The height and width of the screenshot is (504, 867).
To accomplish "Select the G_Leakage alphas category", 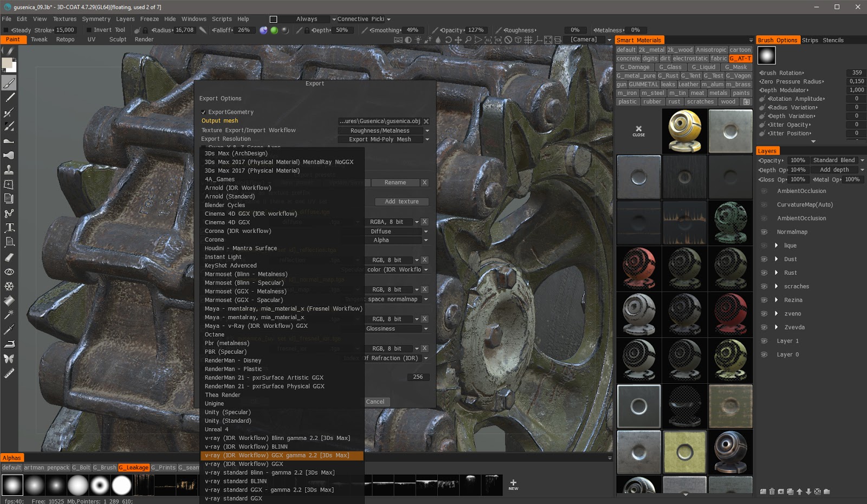I will click(x=134, y=468).
